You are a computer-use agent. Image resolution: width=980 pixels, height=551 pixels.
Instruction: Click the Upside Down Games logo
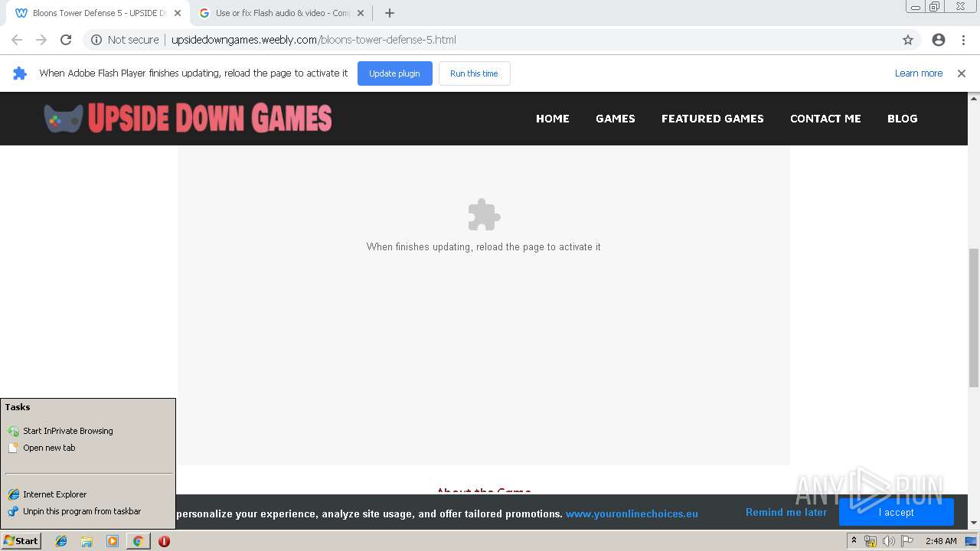tap(188, 119)
